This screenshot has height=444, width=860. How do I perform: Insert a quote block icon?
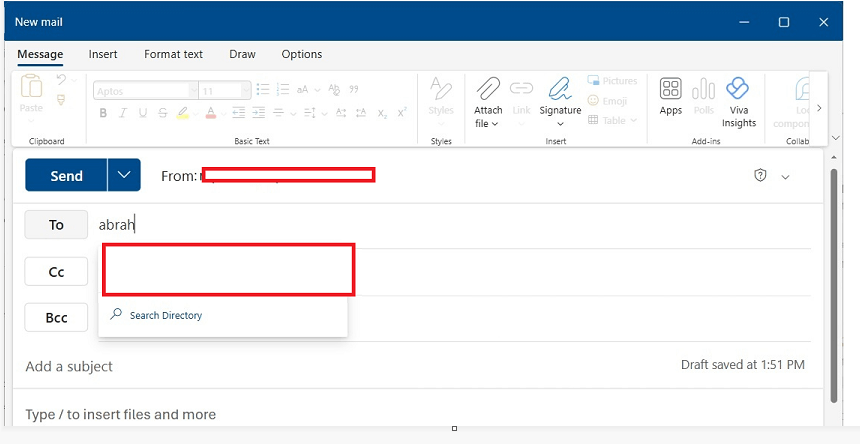click(354, 89)
